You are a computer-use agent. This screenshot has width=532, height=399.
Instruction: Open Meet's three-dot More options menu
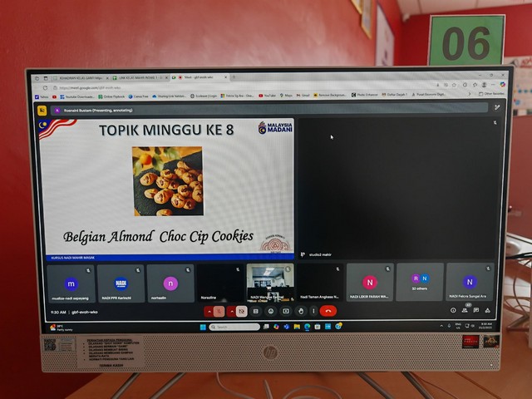(313, 311)
